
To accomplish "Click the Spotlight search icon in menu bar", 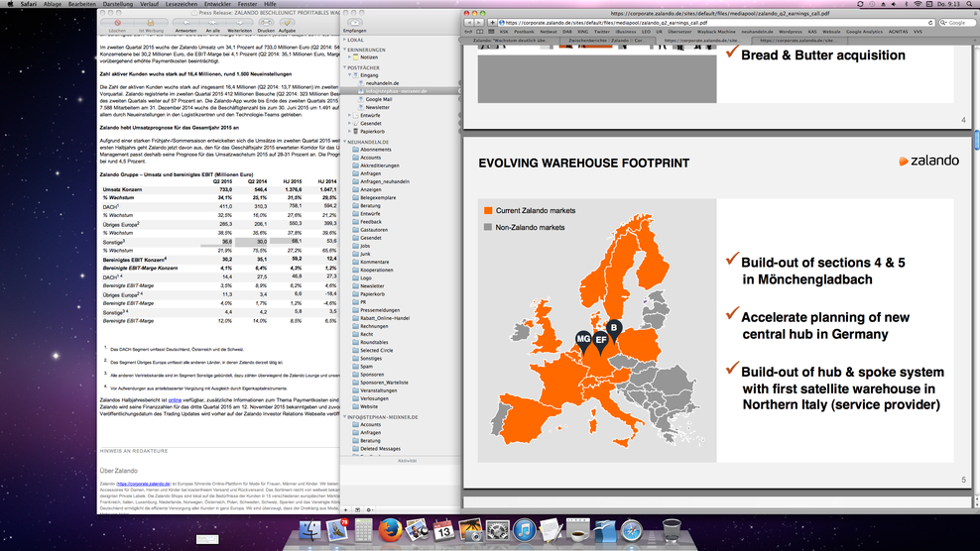I will [x=971, y=4].
